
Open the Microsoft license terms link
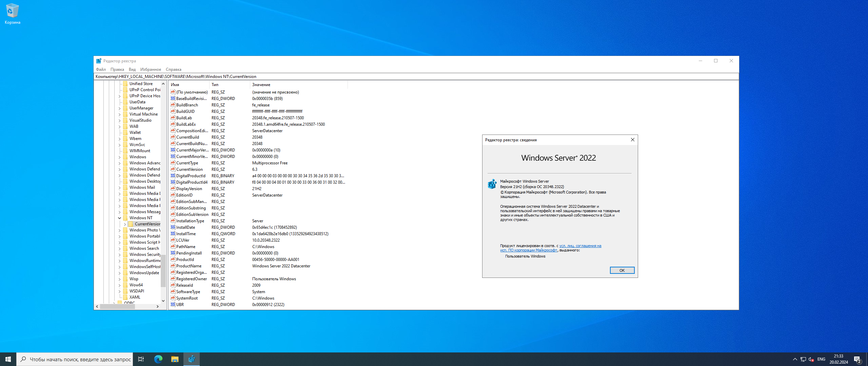580,246
